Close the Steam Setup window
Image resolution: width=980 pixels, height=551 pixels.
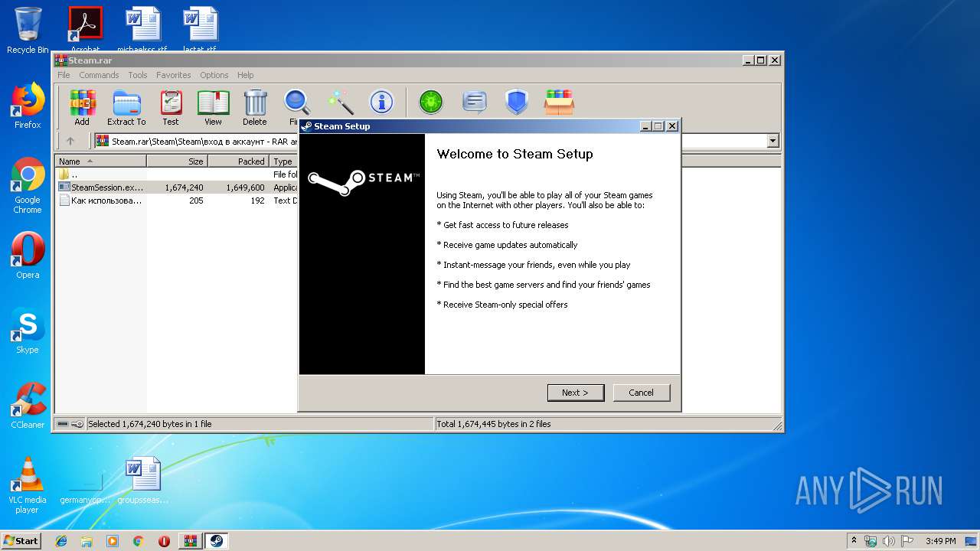672,126
